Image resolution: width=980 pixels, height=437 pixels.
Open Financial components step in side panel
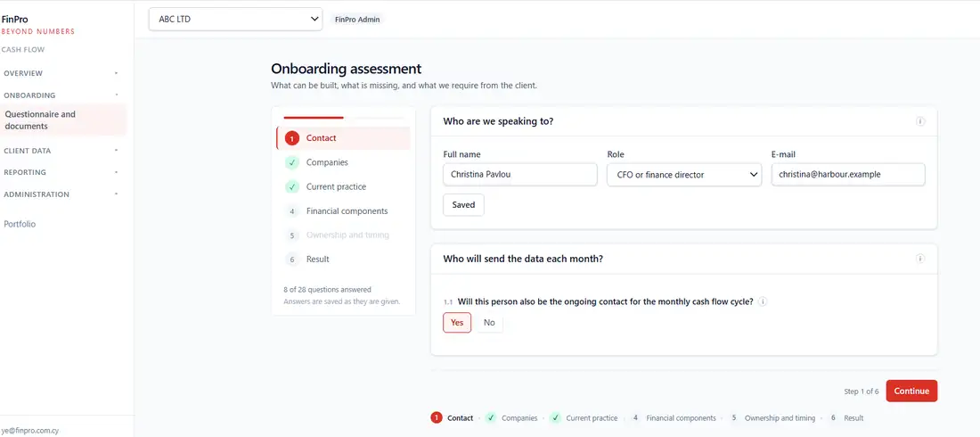click(343, 211)
